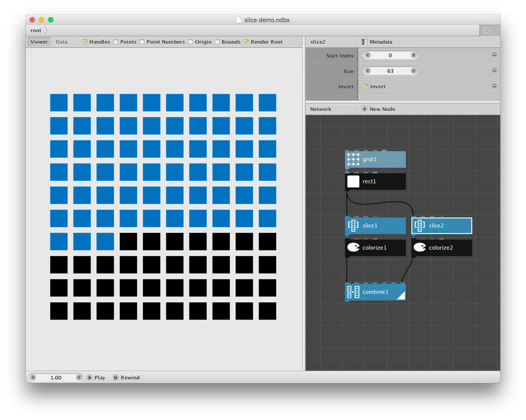
Task: Click the rendered-node corner flag on combine1
Action: [401, 295]
